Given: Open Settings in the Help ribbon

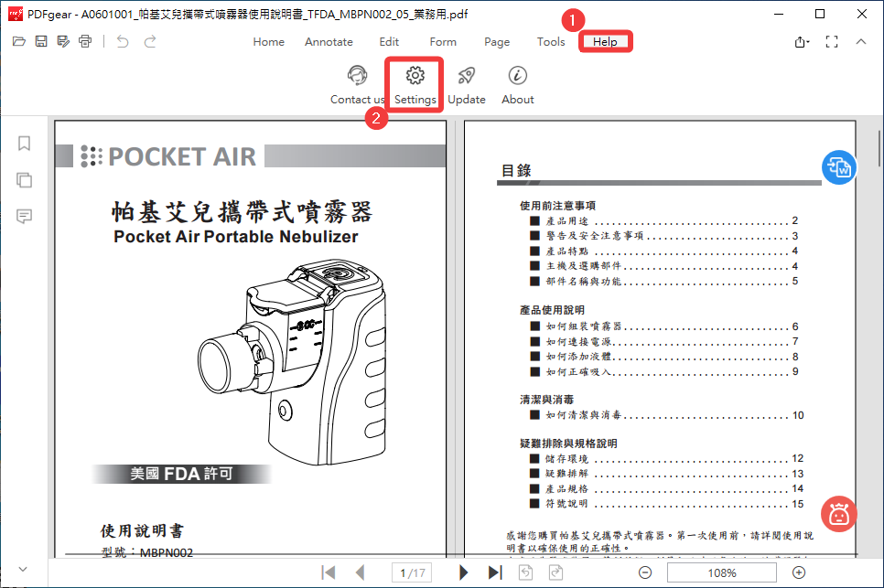Looking at the screenshot, I should click(415, 85).
